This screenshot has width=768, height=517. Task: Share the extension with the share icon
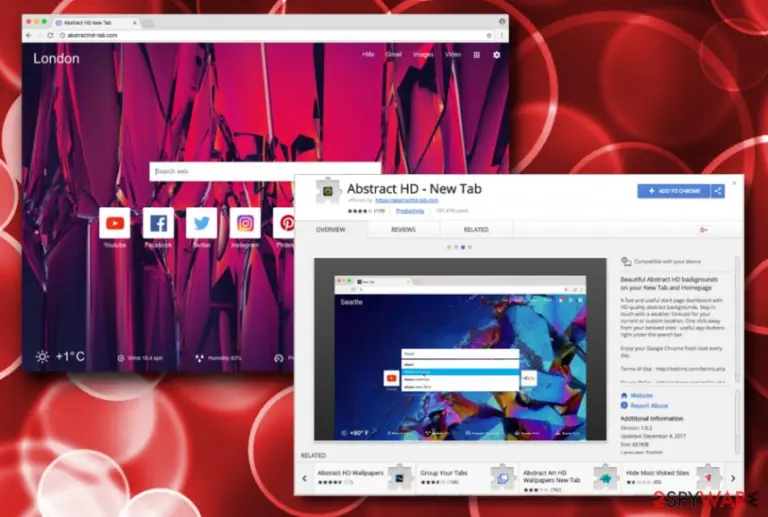pos(718,191)
